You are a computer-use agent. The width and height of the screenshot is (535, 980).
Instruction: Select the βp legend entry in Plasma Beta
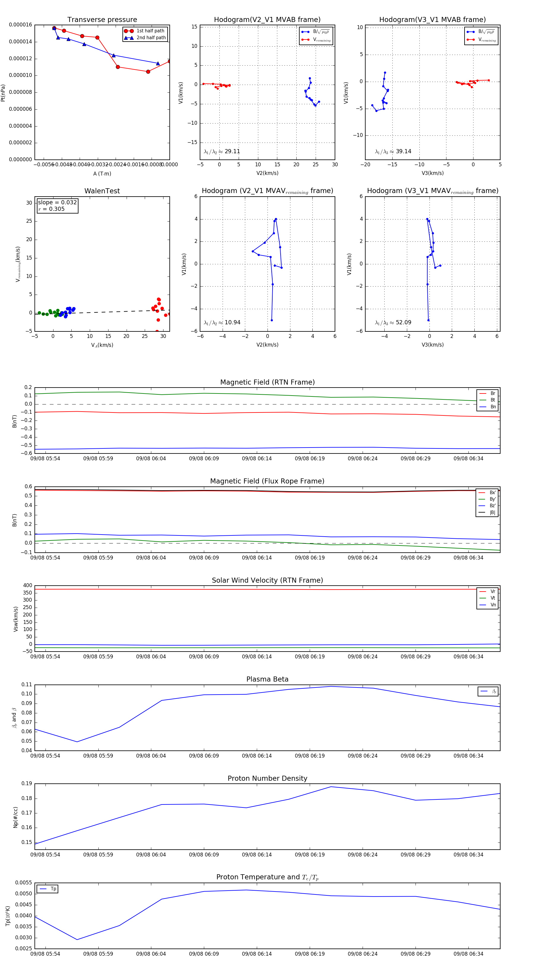(x=488, y=691)
